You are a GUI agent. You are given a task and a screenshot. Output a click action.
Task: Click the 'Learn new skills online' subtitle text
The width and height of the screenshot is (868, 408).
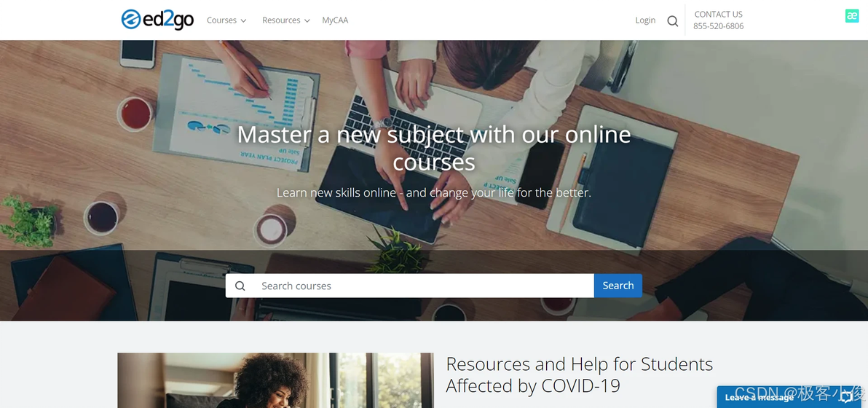click(x=434, y=192)
